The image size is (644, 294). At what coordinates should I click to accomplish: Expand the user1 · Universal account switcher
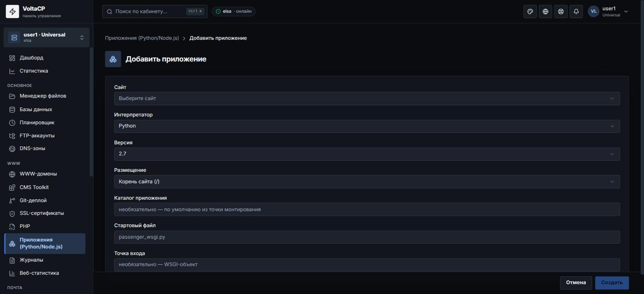pos(46,37)
